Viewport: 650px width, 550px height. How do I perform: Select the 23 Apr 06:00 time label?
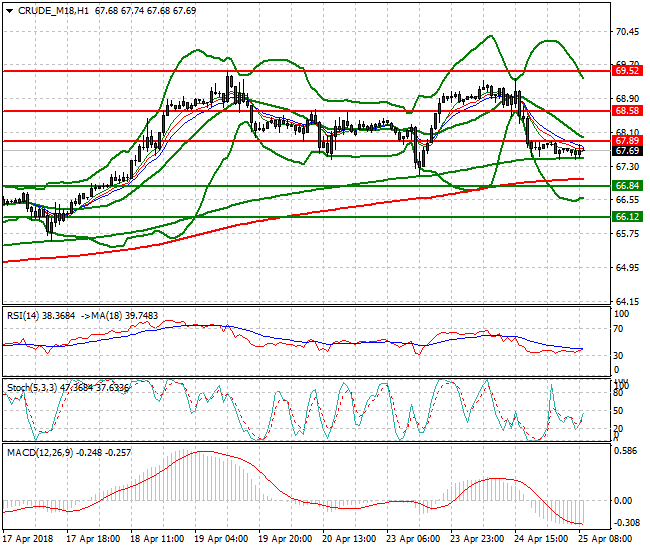click(412, 539)
